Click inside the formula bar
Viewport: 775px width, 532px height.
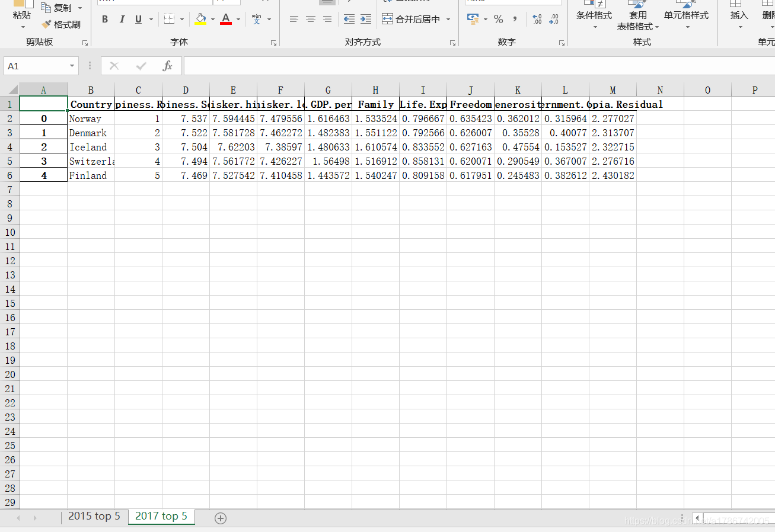(479, 66)
